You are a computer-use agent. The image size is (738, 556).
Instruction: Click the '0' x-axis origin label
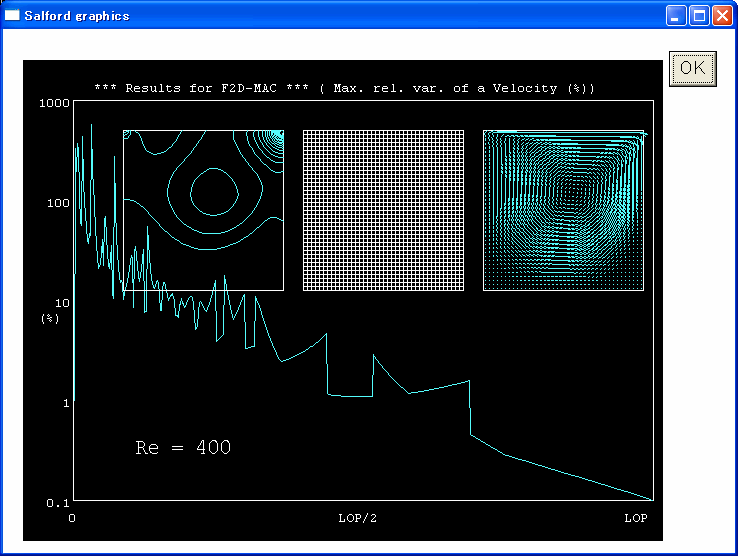[x=72, y=518]
